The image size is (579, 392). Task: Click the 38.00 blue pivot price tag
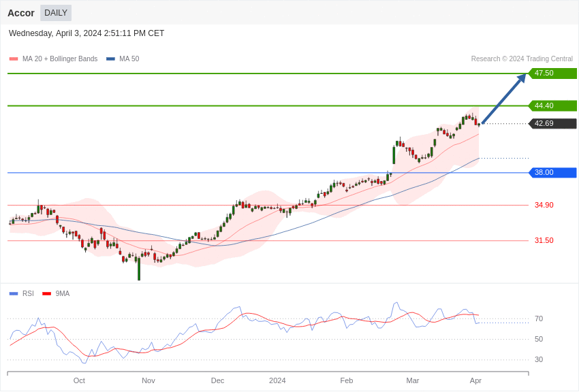click(552, 173)
